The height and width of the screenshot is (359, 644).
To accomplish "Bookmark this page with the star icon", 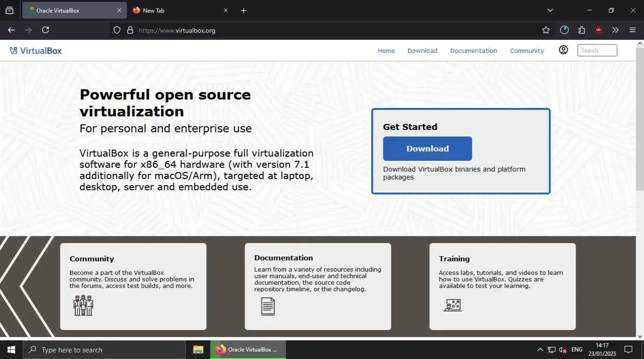I will [546, 30].
